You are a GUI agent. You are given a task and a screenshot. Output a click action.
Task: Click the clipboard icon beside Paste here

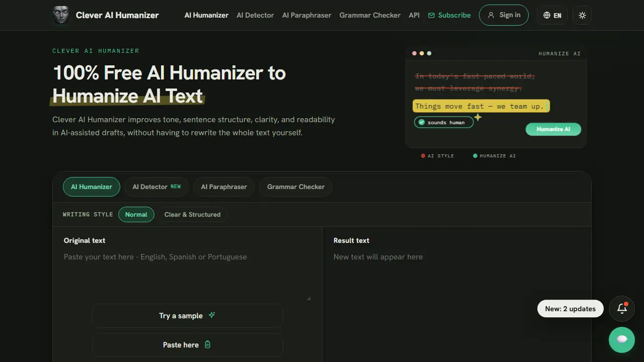pyautogui.click(x=208, y=345)
